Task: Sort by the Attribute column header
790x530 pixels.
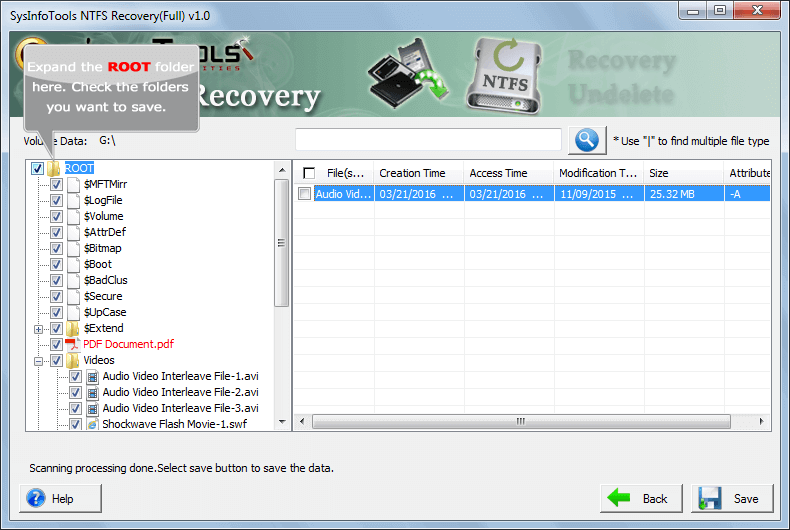Action: tap(748, 173)
